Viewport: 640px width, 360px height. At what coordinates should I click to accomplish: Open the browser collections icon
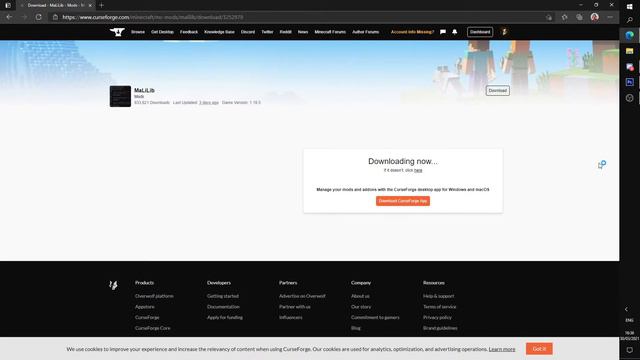pyautogui.click(x=580, y=17)
